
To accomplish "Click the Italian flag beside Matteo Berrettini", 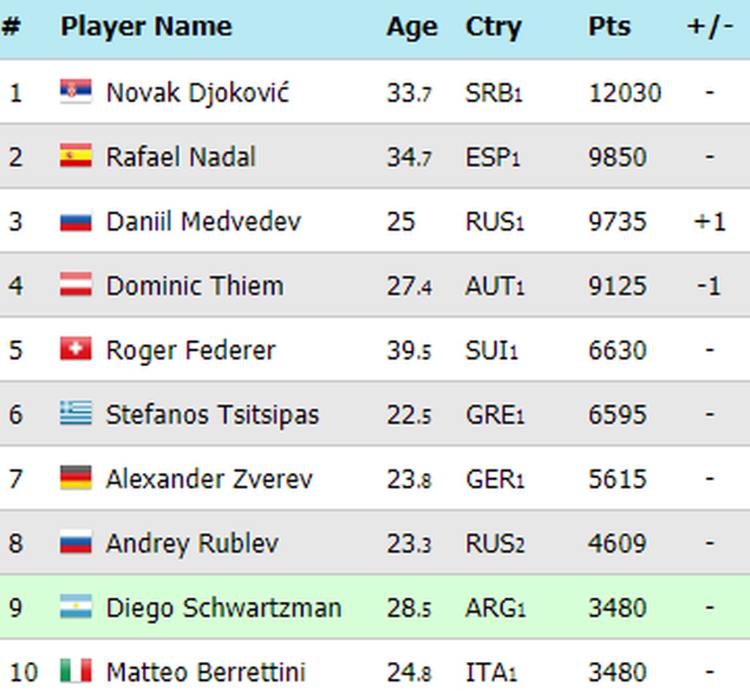I will pos(75,671).
